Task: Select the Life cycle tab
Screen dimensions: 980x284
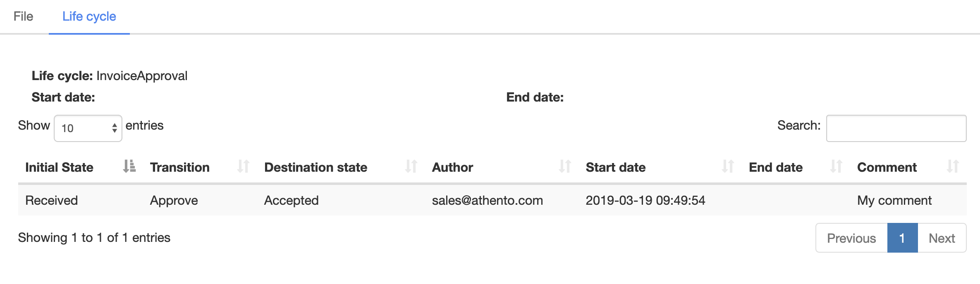Action: click(x=89, y=17)
